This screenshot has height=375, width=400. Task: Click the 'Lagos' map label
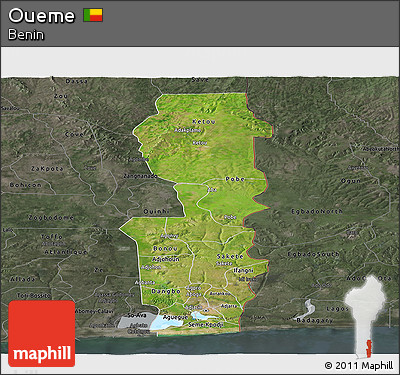337,309
